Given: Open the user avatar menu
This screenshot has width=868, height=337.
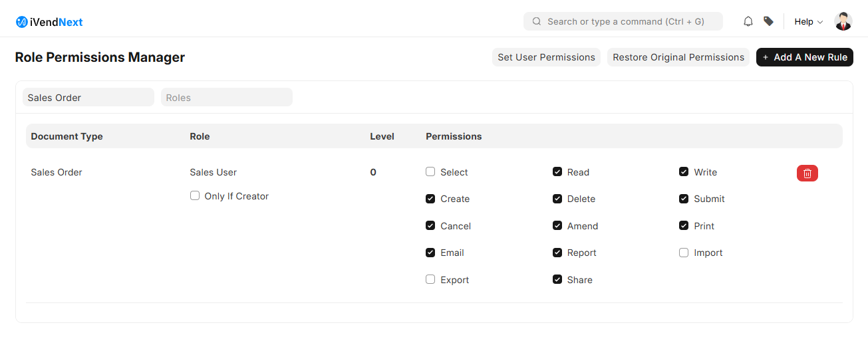Looking at the screenshot, I should pos(843,21).
